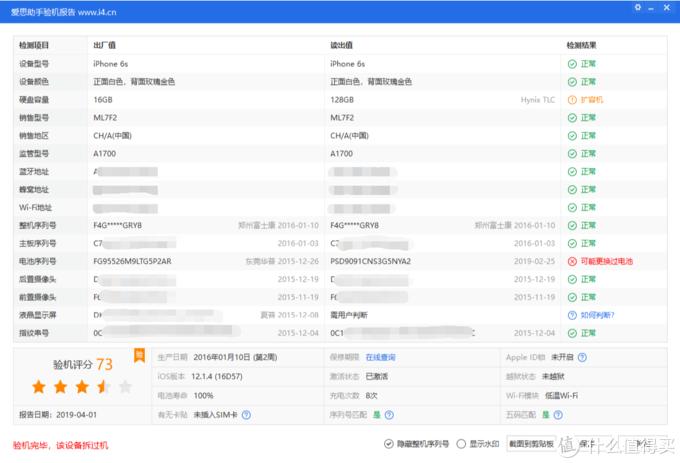Enable the 显示水印 option

(461, 443)
